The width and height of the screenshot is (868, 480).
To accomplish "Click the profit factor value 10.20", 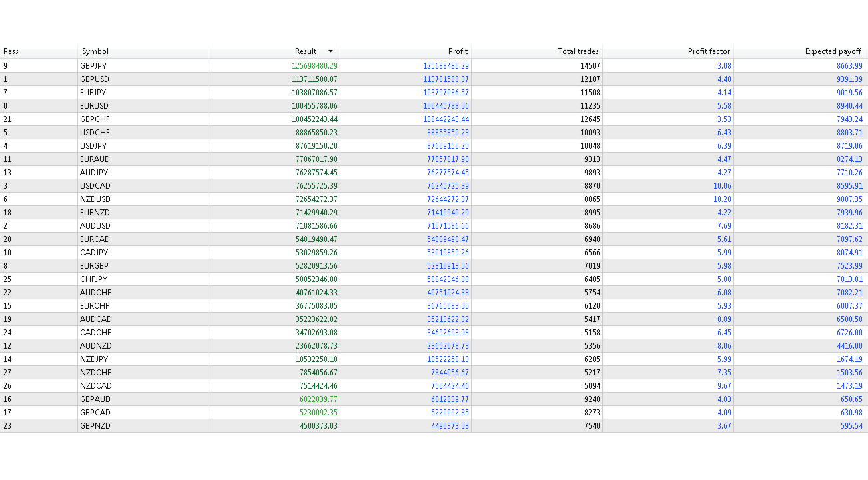I will pyautogui.click(x=722, y=199).
